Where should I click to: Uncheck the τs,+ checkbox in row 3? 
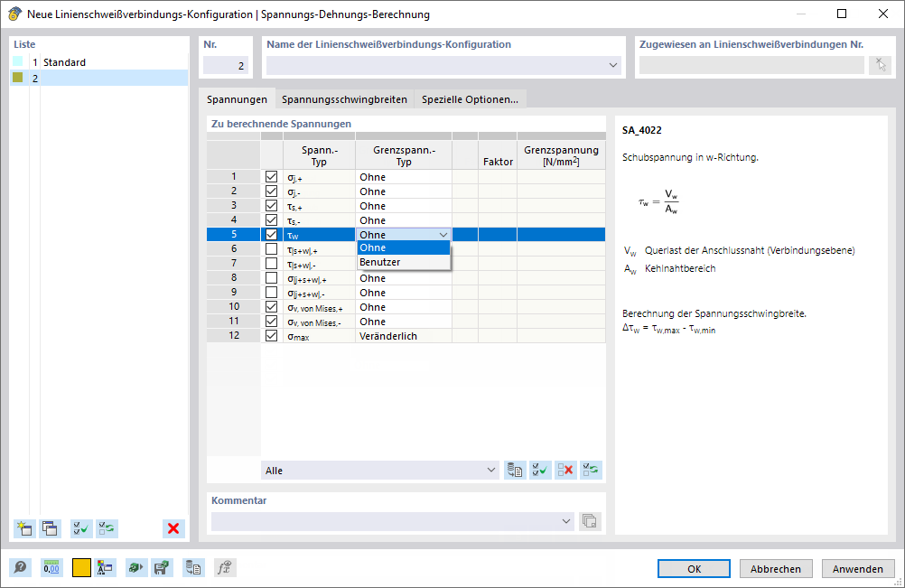click(271, 205)
